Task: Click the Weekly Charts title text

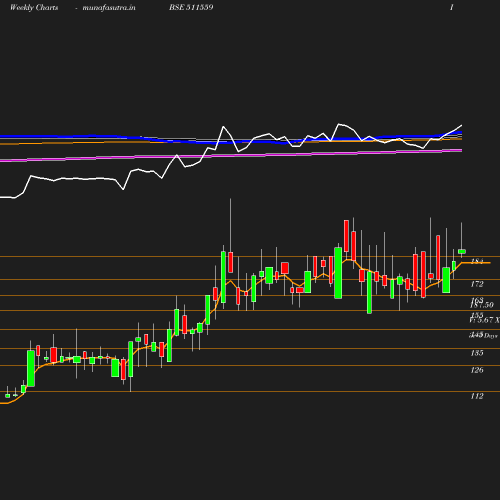Action: point(34,7)
